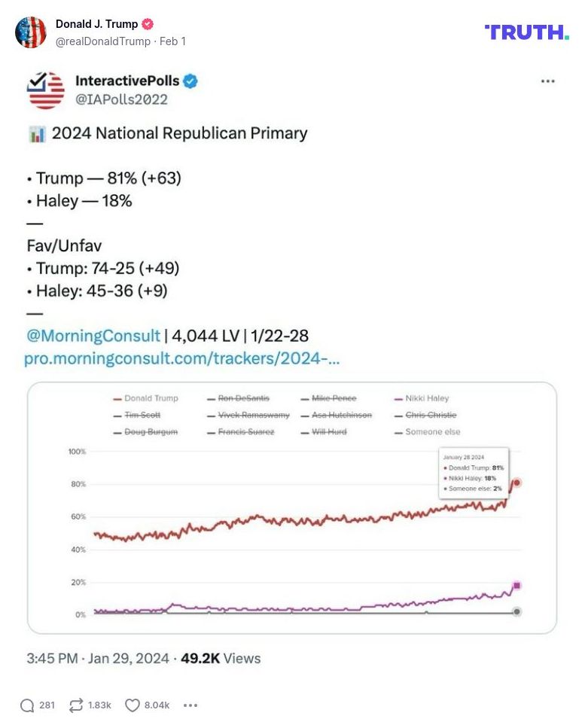
Task: Open the post options ellipsis menu
Action: coord(548,81)
